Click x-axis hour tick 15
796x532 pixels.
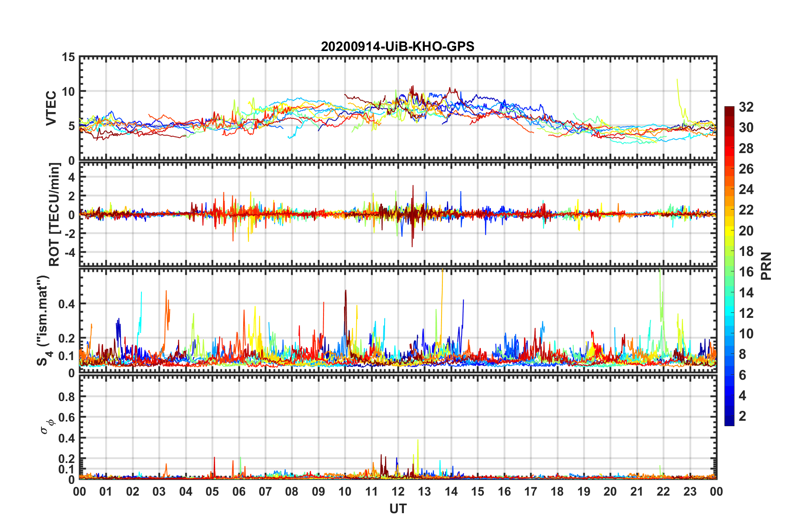(x=478, y=491)
